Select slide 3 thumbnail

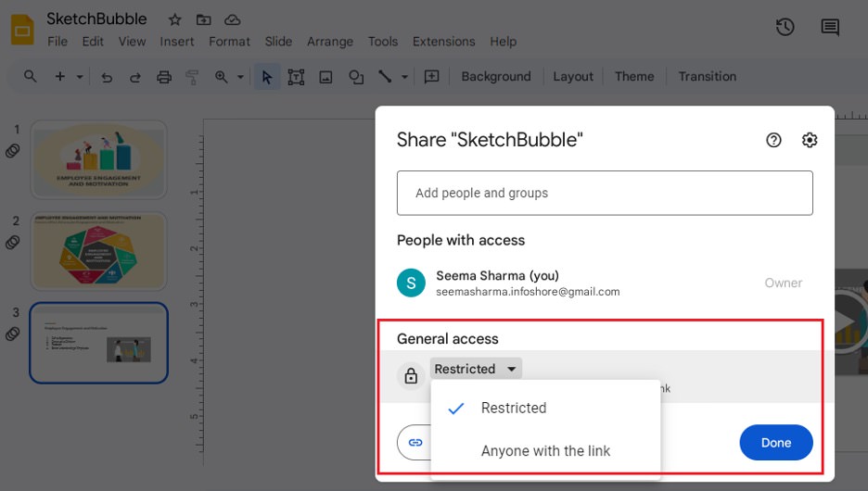coord(98,343)
